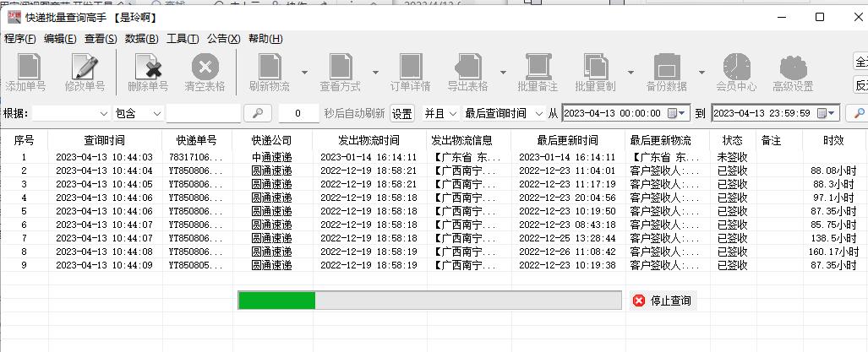The height and width of the screenshot is (352, 868).
Task: Sort by the 状态 column header
Action: coord(733,140)
